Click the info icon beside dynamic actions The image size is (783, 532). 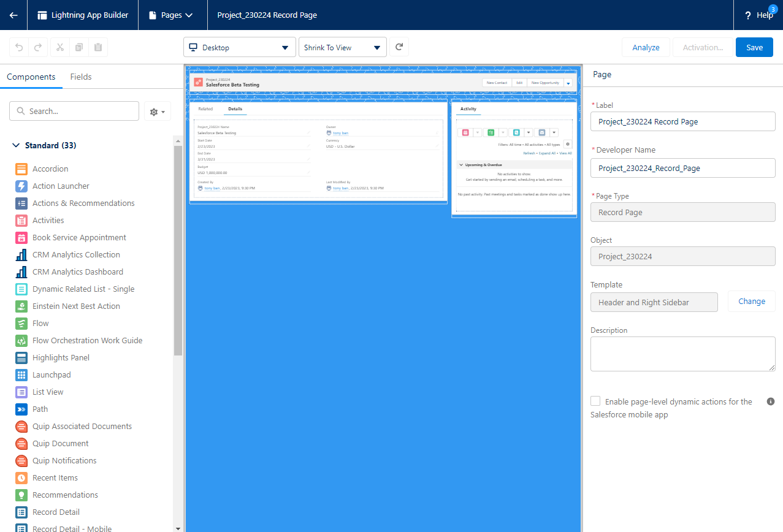point(771,401)
